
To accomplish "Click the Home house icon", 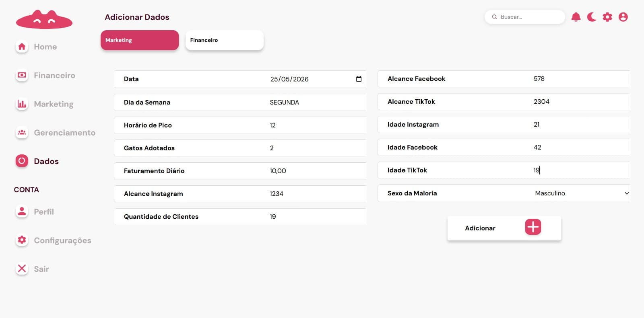I will 22,47.
